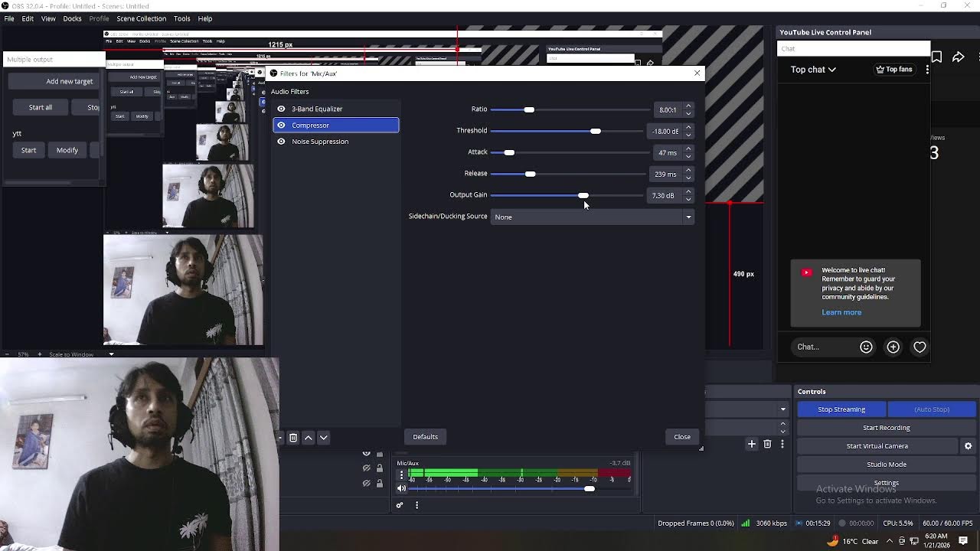Move the selected filter down
The image size is (980, 551).
point(323,438)
